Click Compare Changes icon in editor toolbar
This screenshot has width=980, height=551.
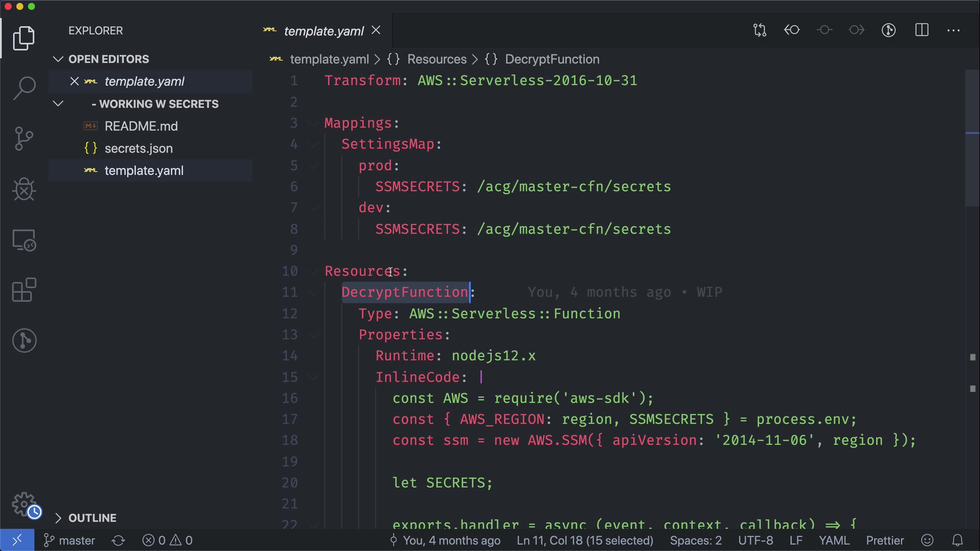[x=759, y=31]
